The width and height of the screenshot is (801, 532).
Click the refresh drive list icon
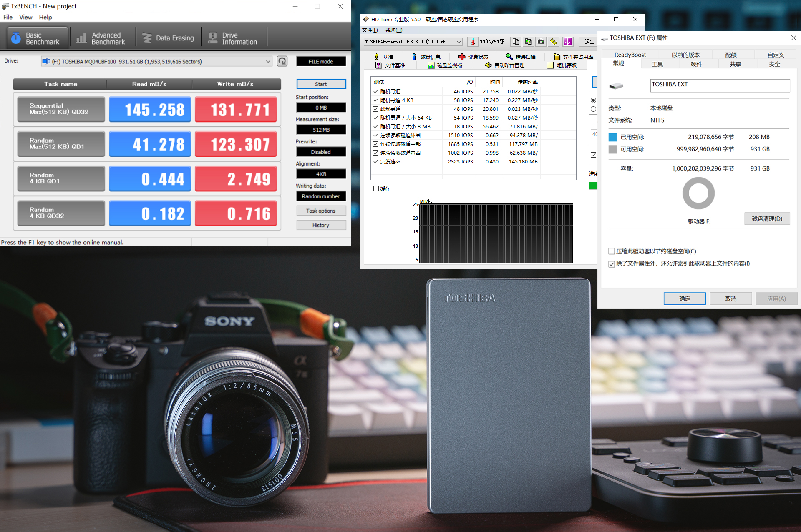tap(282, 61)
